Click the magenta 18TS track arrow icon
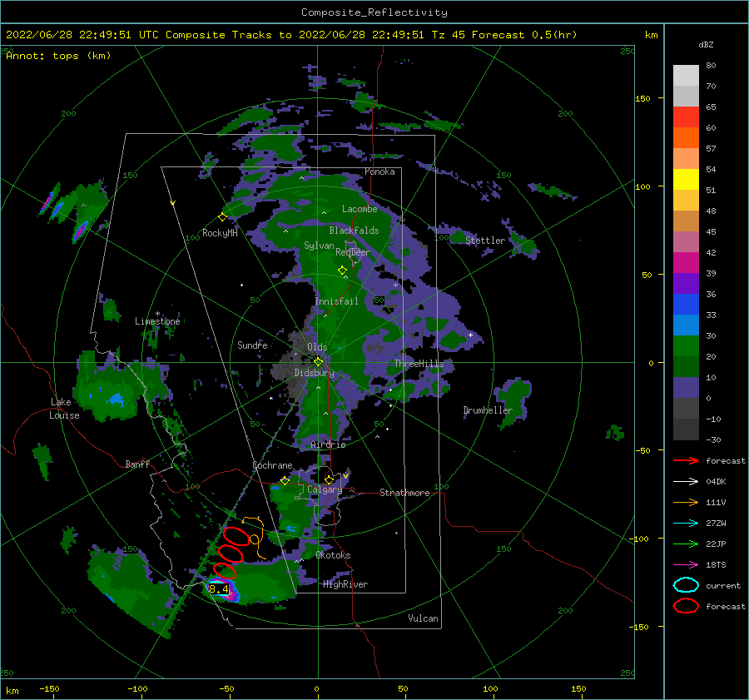Screen dimensions: 749x700 [686, 565]
